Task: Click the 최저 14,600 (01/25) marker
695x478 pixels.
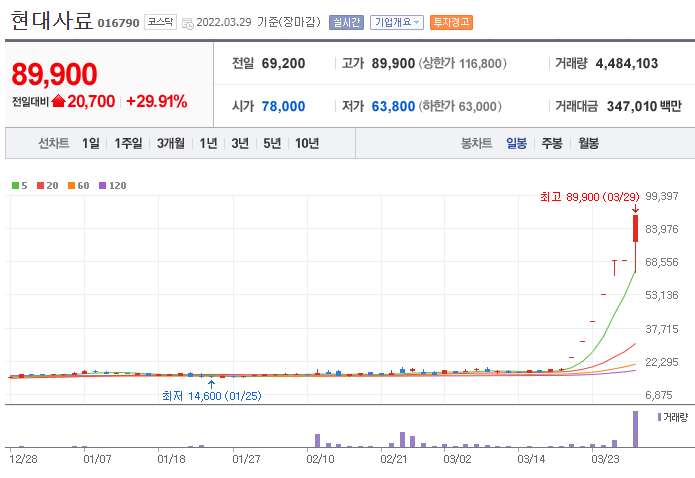Action: (212, 396)
